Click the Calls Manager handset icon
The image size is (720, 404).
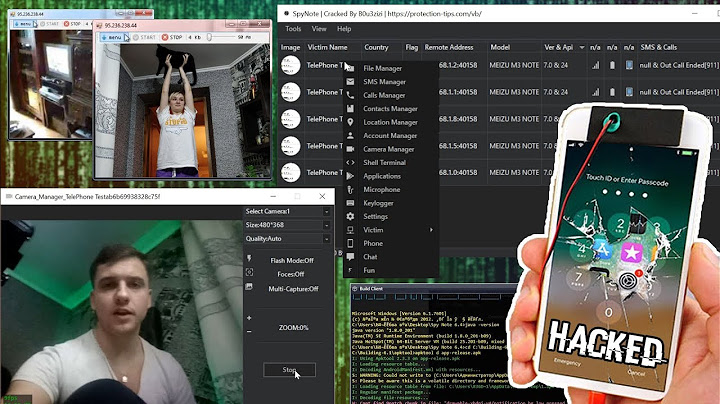coord(350,95)
